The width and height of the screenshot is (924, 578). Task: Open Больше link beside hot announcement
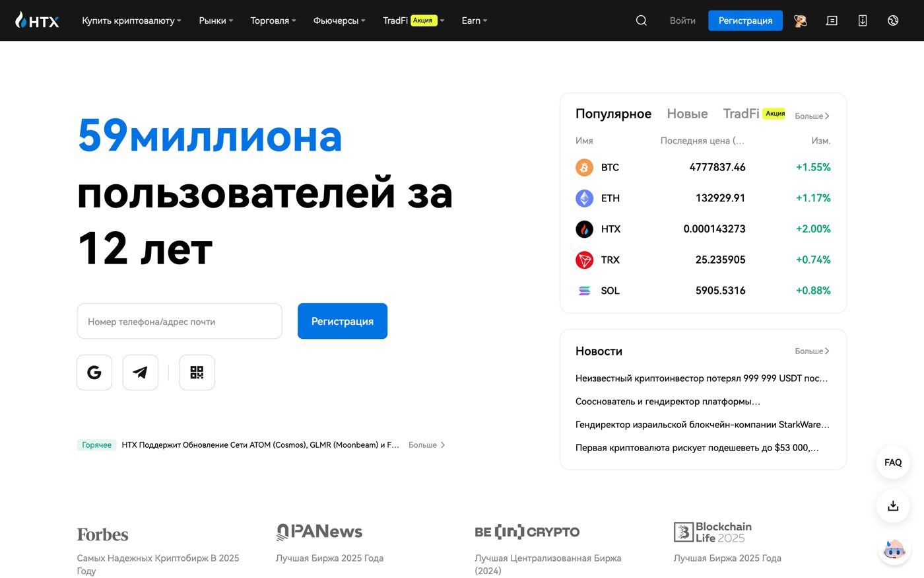coord(426,445)
